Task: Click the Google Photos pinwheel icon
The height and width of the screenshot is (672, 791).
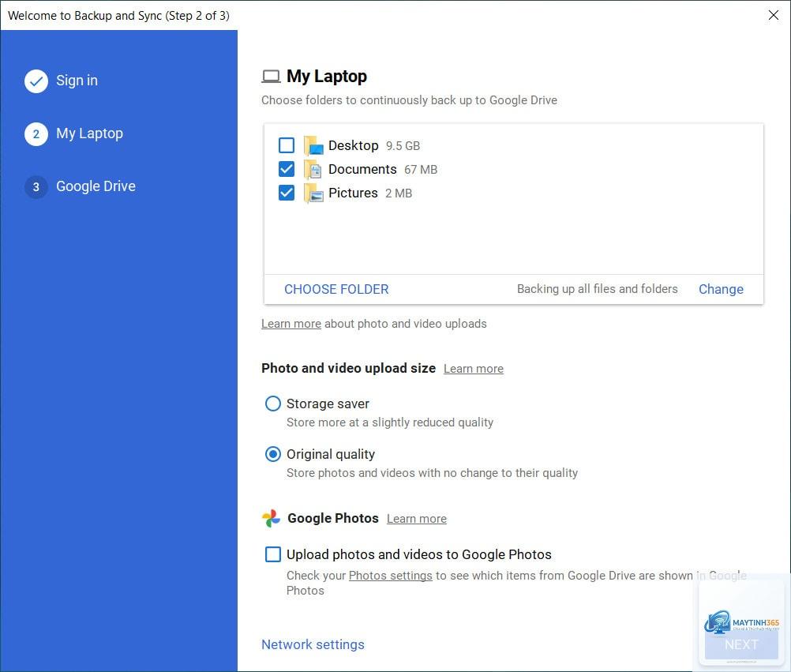Action: [x=271, y=518]
